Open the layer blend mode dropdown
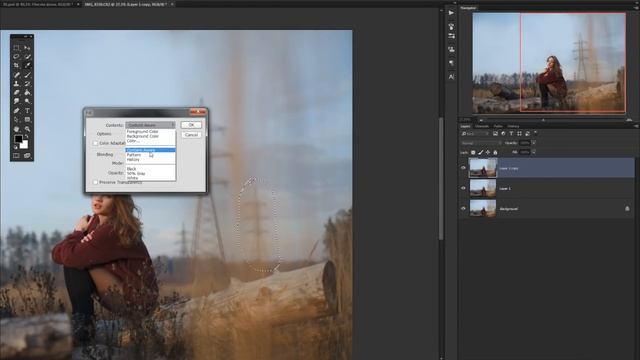 pyautogui.click(x=481, y=143)
